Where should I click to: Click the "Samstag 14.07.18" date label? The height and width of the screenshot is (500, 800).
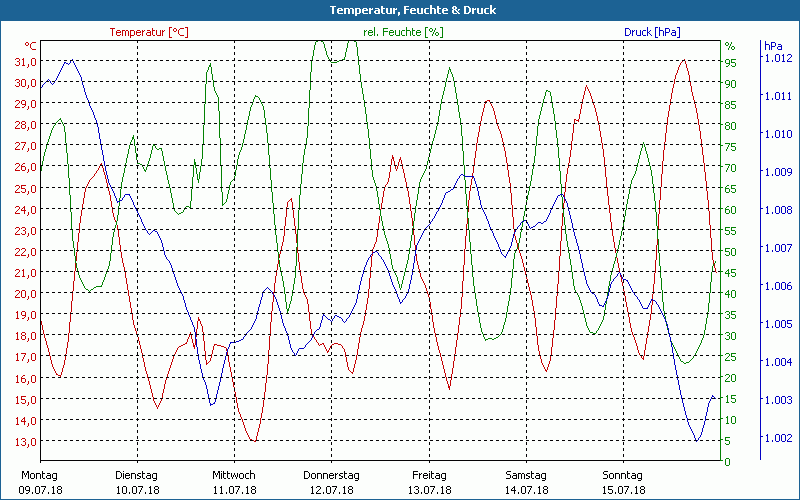[x=526, y=482]
